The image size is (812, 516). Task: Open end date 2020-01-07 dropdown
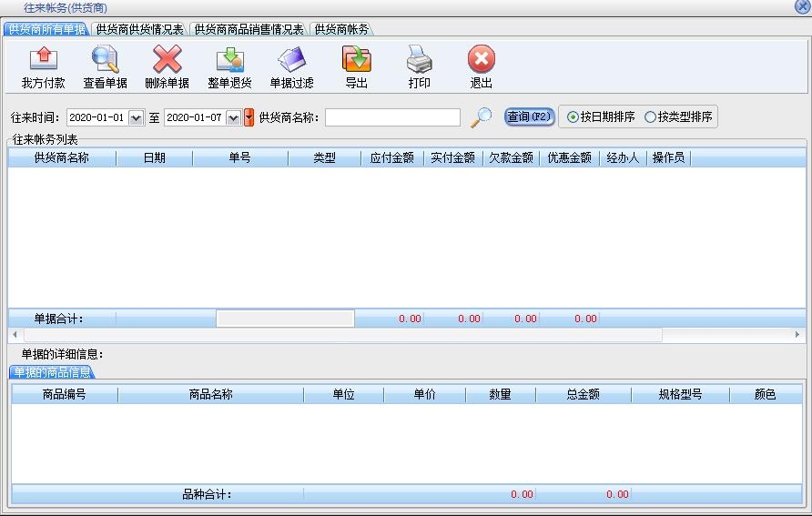234,118
